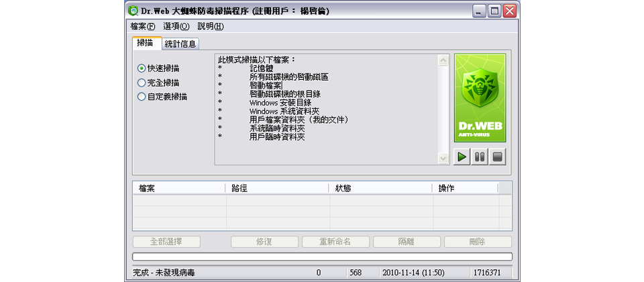This screenshot has width=644, height=282.
Task: Click the 記憶體 line in scan list
Action: (x=262, y=68)
